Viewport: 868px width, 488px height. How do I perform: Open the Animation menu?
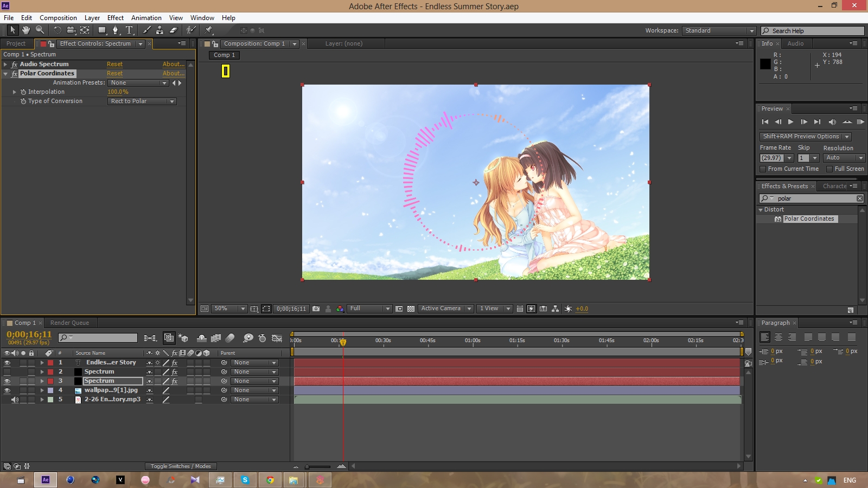[x=146, y=18]
